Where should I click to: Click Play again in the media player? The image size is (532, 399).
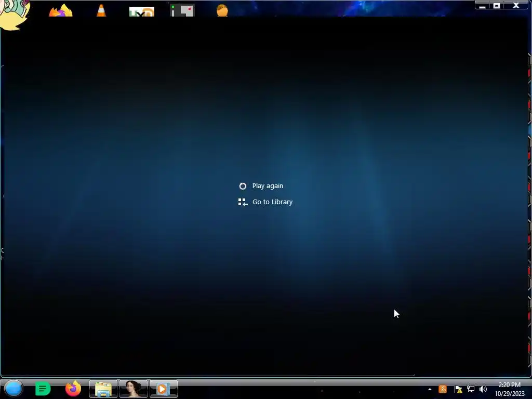point(268,186)
